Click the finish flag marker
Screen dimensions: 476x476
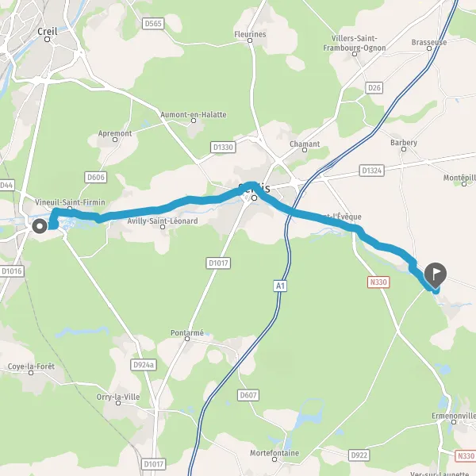[436, 275]
